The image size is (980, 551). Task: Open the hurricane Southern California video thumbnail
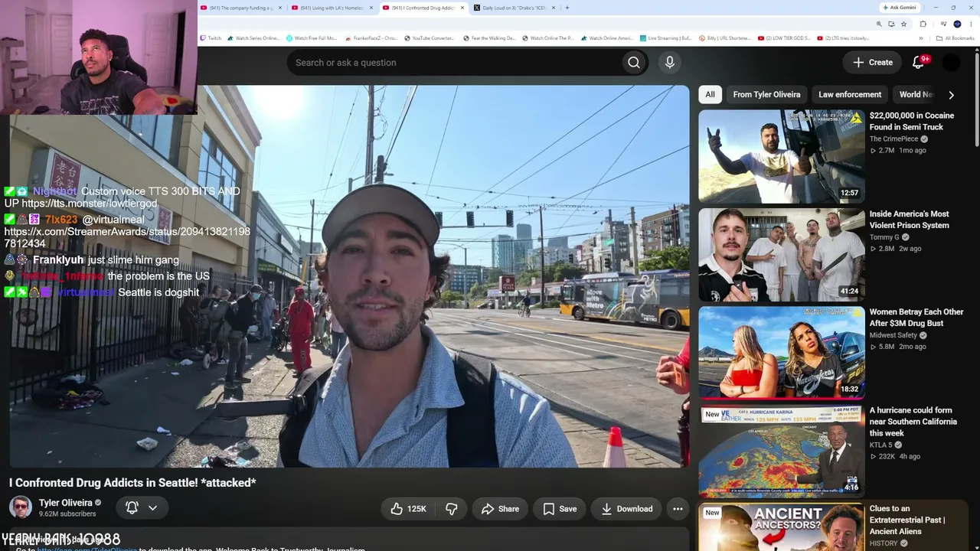pyautogui.click(x=782, y=451)
